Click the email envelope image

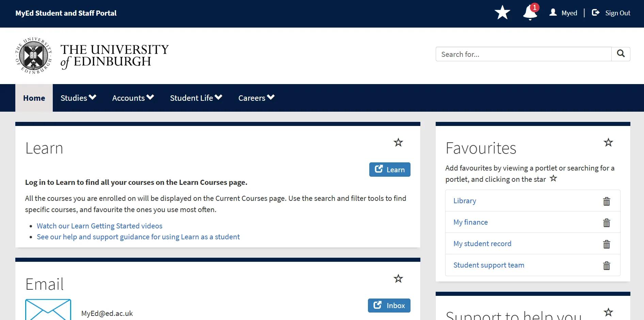[48, 309]
